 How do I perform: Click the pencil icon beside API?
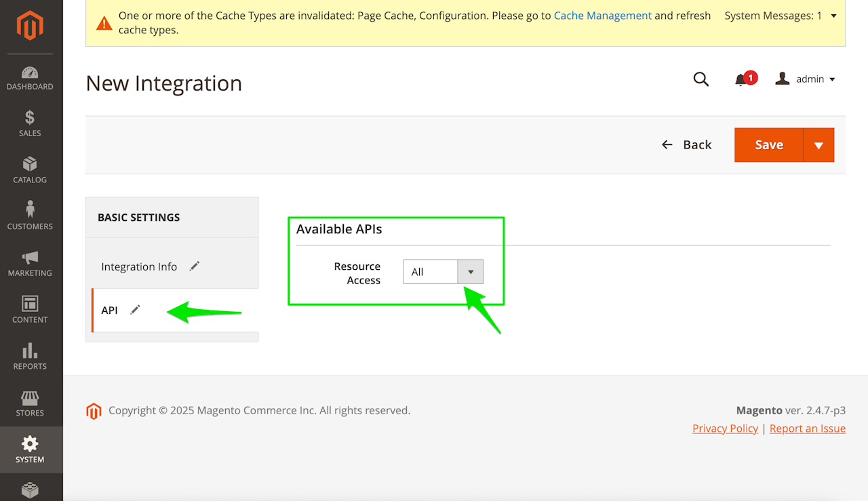point(136,310)
